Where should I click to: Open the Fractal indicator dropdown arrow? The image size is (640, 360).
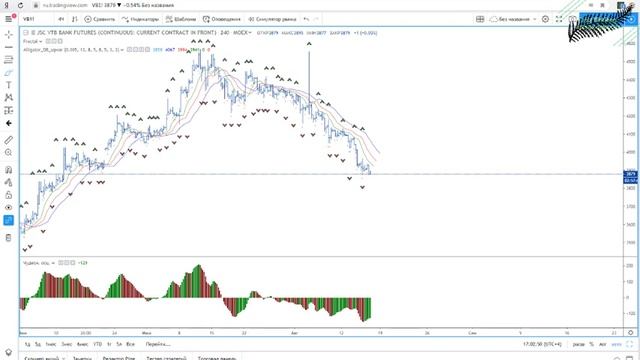click(40, 41)
